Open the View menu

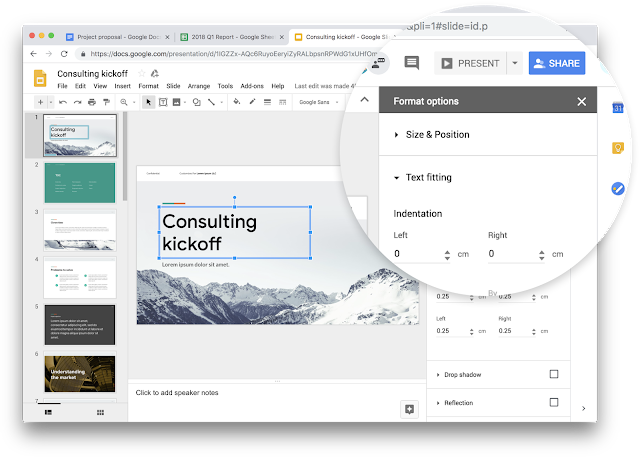(100, 86)
